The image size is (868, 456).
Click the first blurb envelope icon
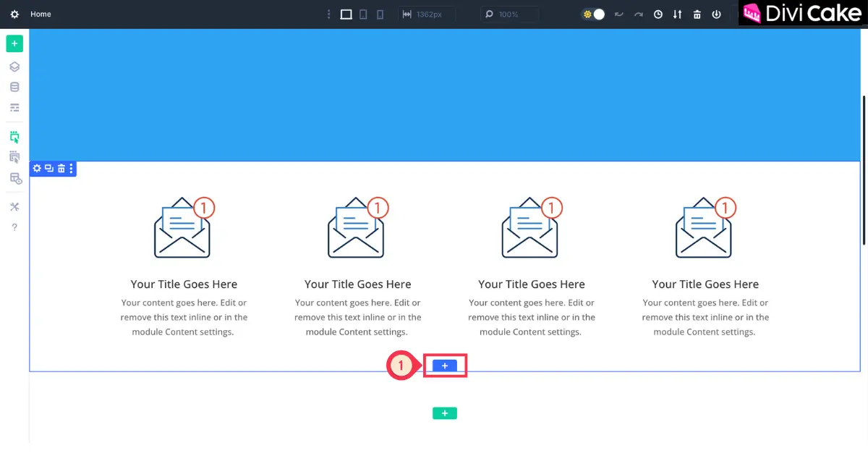184,227
